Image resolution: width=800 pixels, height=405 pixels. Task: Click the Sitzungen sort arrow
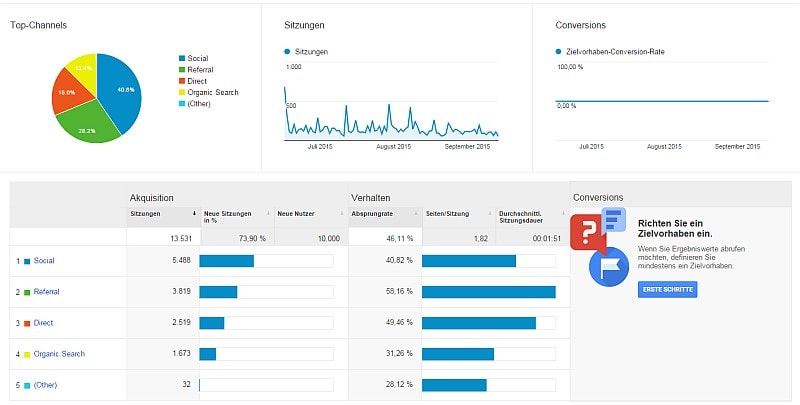[194, 213]
